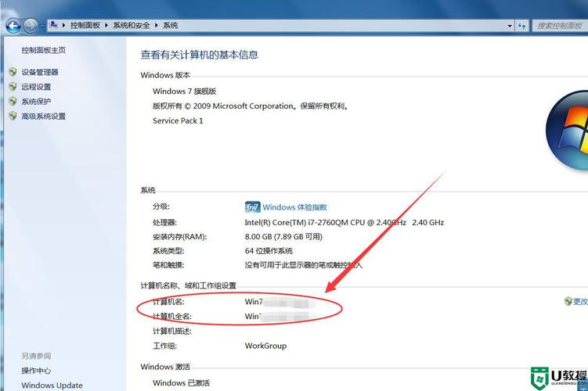Click the Service Pack 1 text
The height and width of the screenshot is (391, 588).
point(178,120)
